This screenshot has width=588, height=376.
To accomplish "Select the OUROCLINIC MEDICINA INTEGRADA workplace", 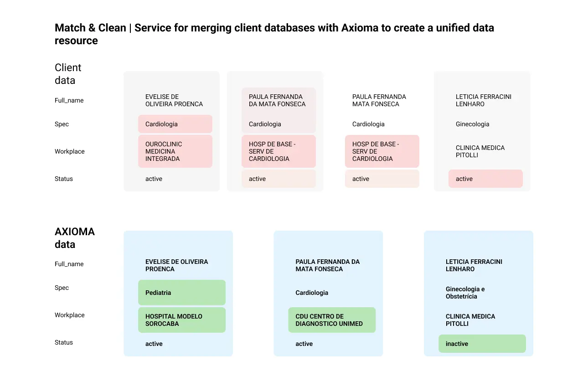I will 175,151.
